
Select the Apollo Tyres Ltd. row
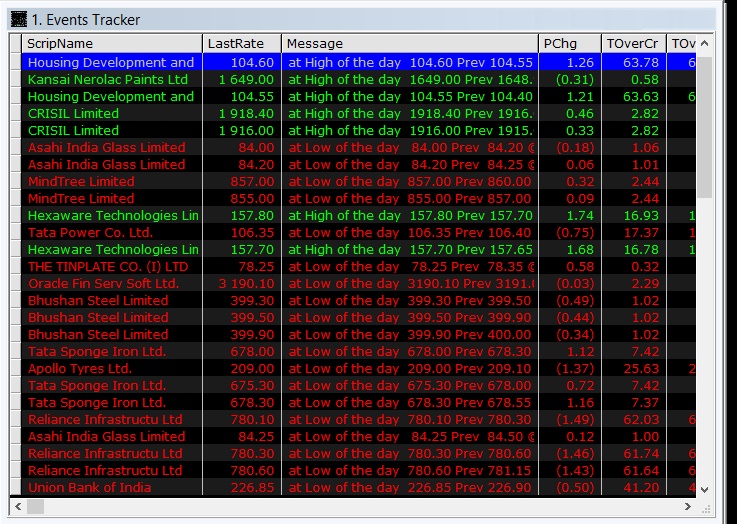[x=358, y=368]
